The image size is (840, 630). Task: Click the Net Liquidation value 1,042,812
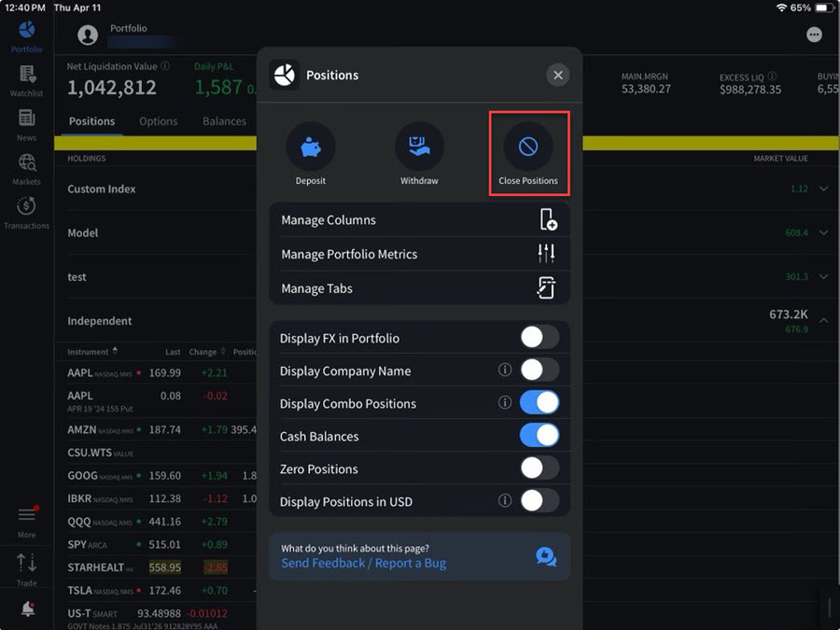tap(111, 87)
